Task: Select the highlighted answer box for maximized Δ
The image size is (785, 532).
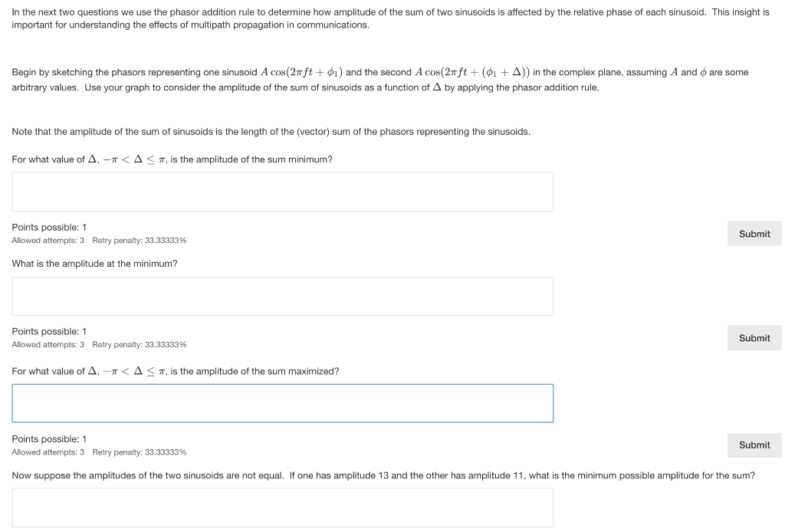Action: click(x=282, y=402)
